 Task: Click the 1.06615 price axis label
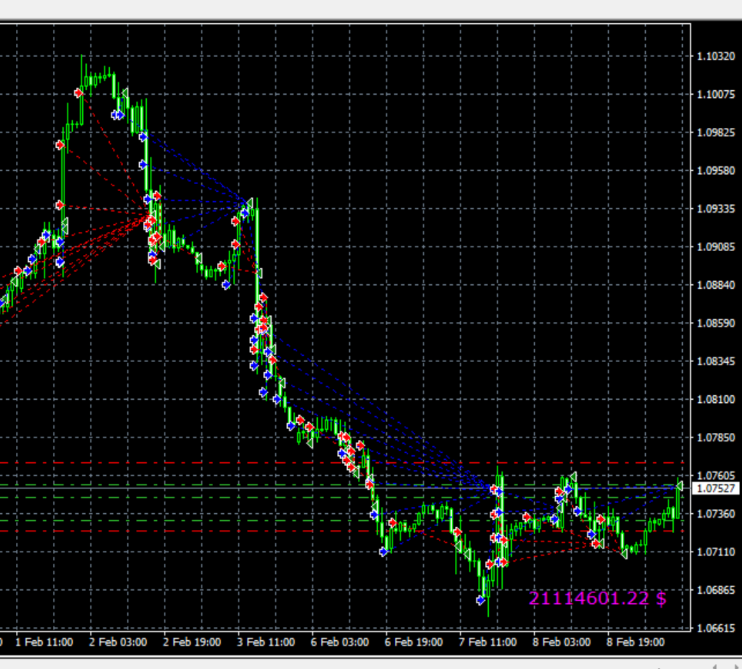click(x=716, y=628)
